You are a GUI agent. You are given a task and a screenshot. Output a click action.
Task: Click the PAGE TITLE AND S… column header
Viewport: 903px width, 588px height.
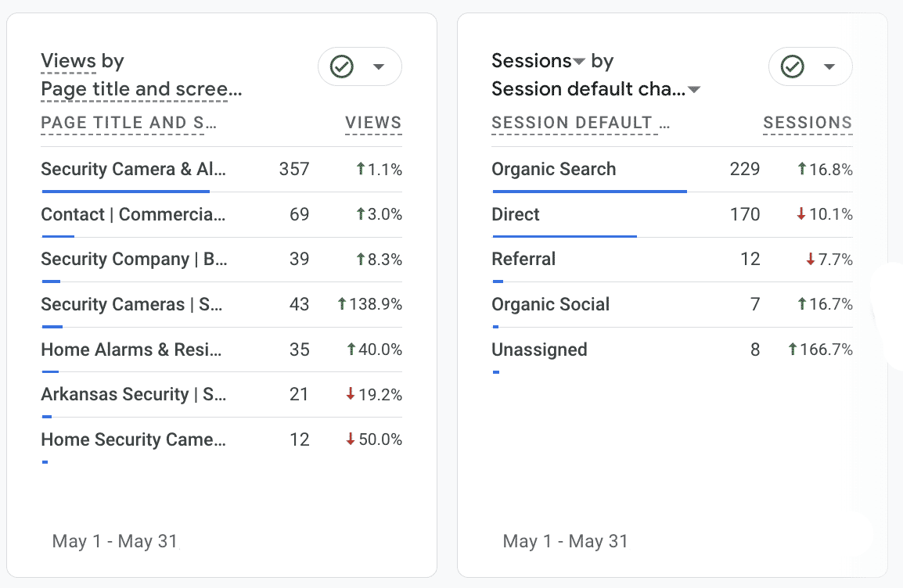point(128,123)
